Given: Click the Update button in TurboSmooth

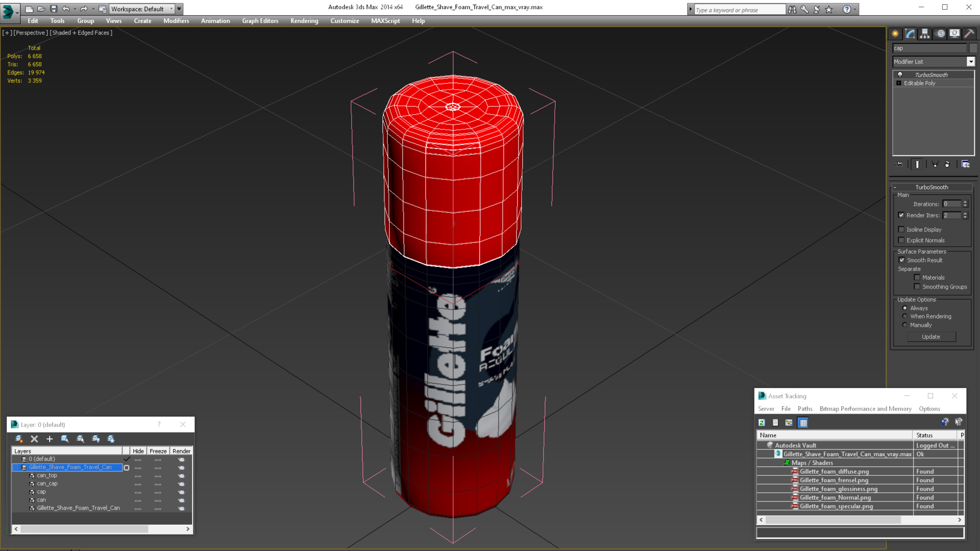Looking at the screenshot, I should (x=931, y=337).
